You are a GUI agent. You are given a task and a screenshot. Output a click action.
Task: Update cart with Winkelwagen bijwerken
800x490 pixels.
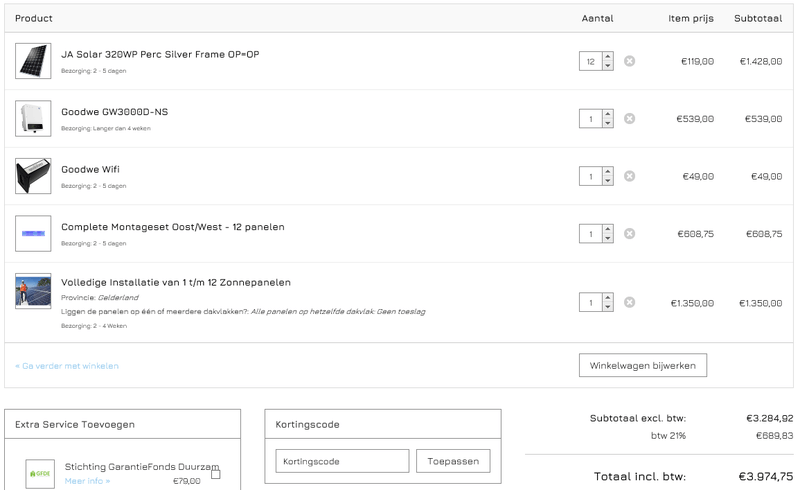point(643,365)
